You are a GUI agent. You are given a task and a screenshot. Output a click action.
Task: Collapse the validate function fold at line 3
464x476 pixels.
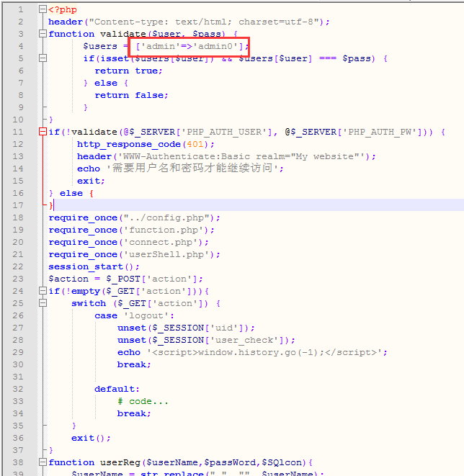(x=43, y=34)
